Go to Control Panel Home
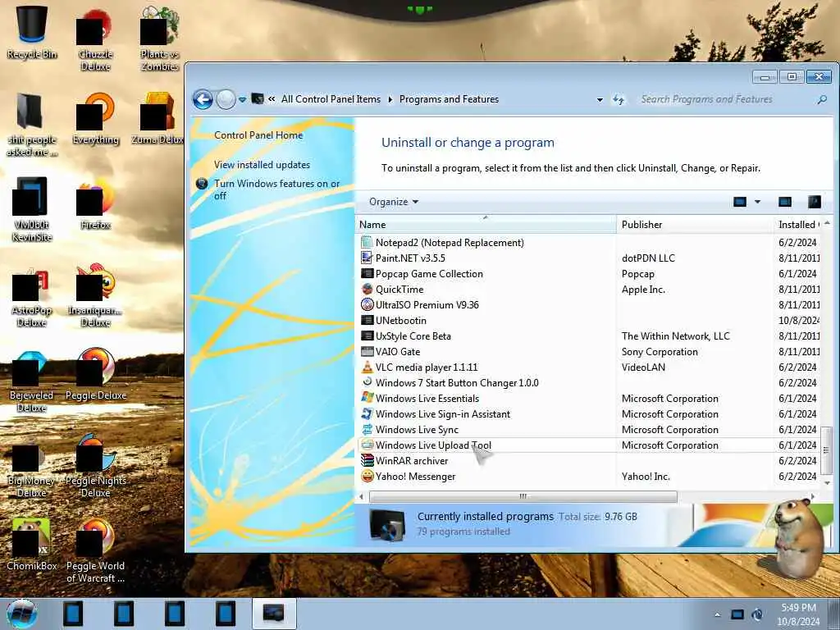This screenshot has height=630, width=840. tap(258, 135)
